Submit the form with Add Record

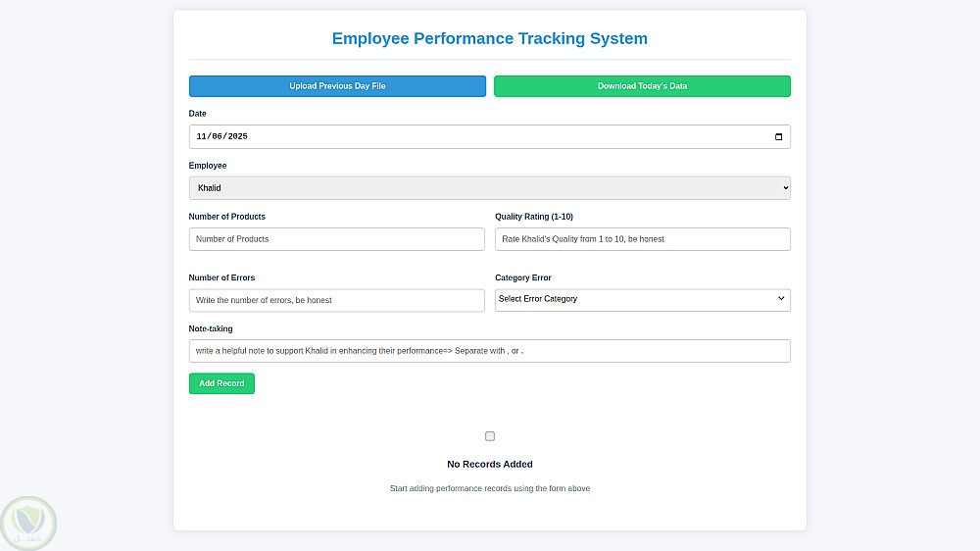point(221,383)
